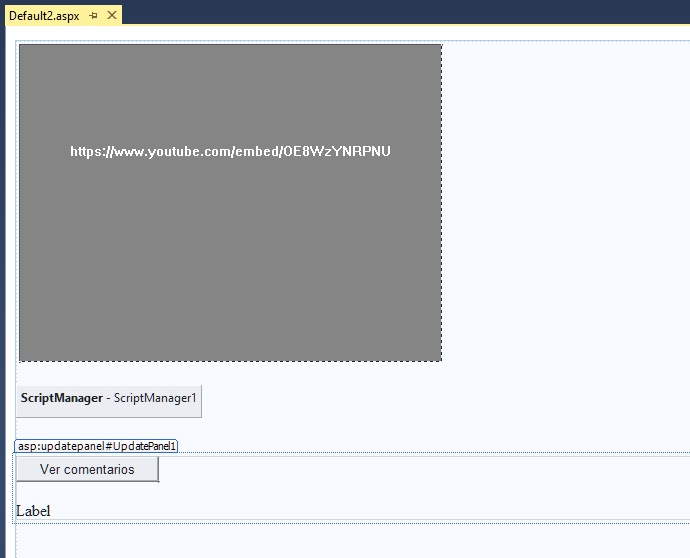Click the youtube.com/embed URL text
690x558 pixels.
[x=230, y=151]
